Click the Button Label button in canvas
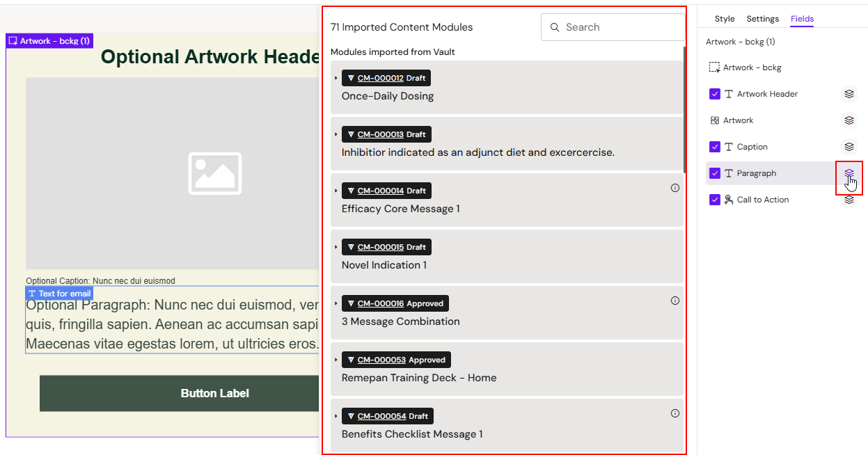 coord(180,393)
